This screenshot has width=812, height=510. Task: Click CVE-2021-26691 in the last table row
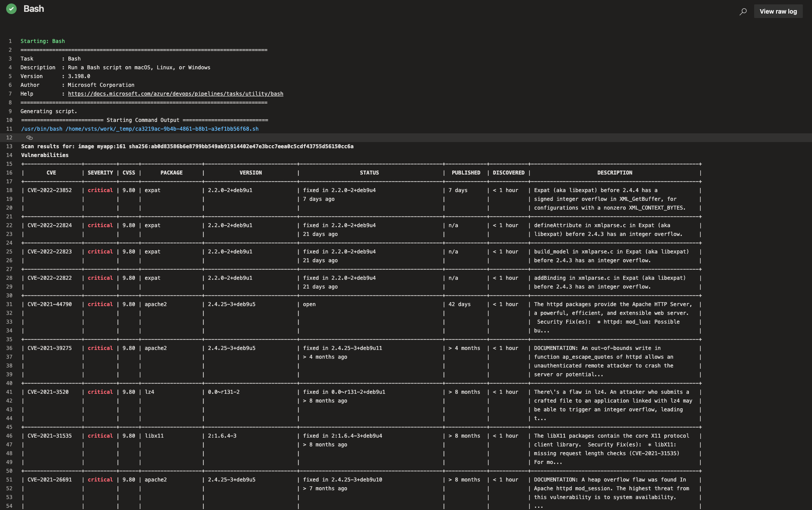pos(50,480)
